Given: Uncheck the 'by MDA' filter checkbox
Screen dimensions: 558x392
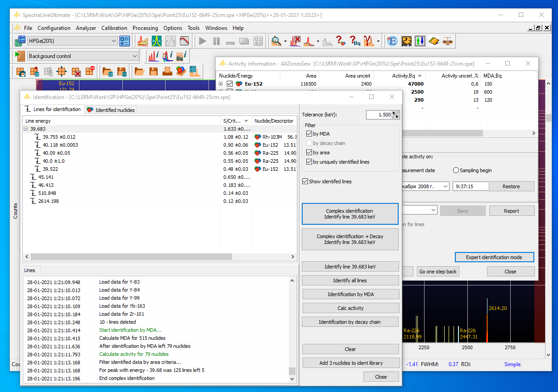Looking at the screenshot, I should (x=309, y=134).
